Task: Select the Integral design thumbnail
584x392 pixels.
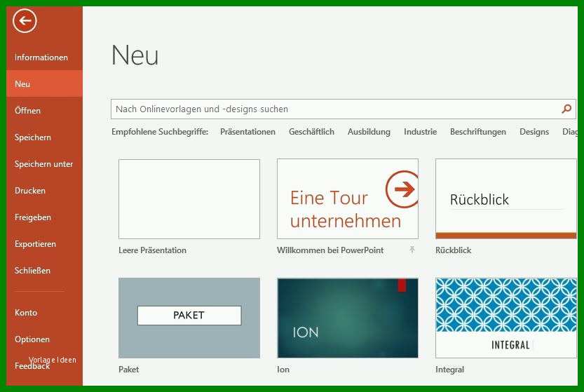Action: pos(505,318)
